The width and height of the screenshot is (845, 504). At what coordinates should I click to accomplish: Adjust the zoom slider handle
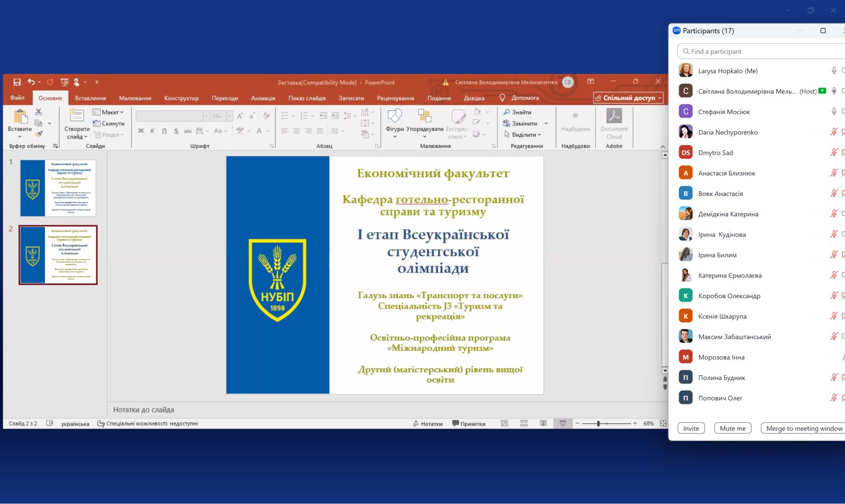coord(598,424)
